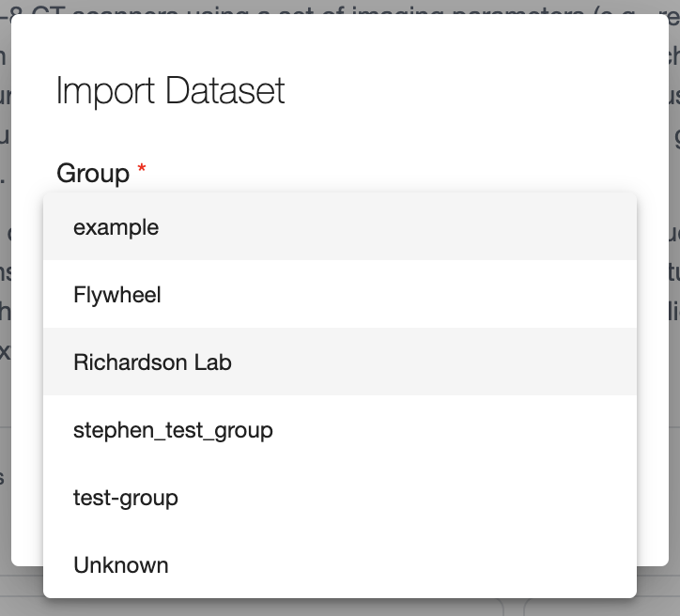Choose the "test-group" option

[340, 498]
